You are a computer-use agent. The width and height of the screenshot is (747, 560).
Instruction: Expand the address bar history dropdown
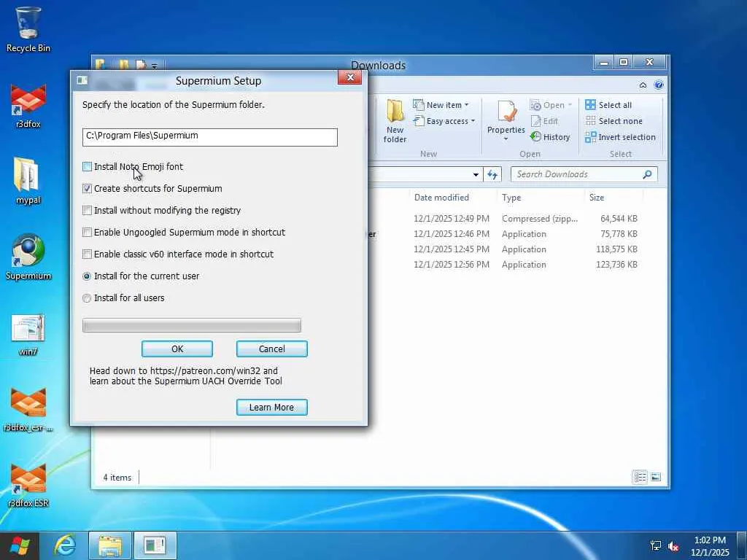(x=476, y=175)
